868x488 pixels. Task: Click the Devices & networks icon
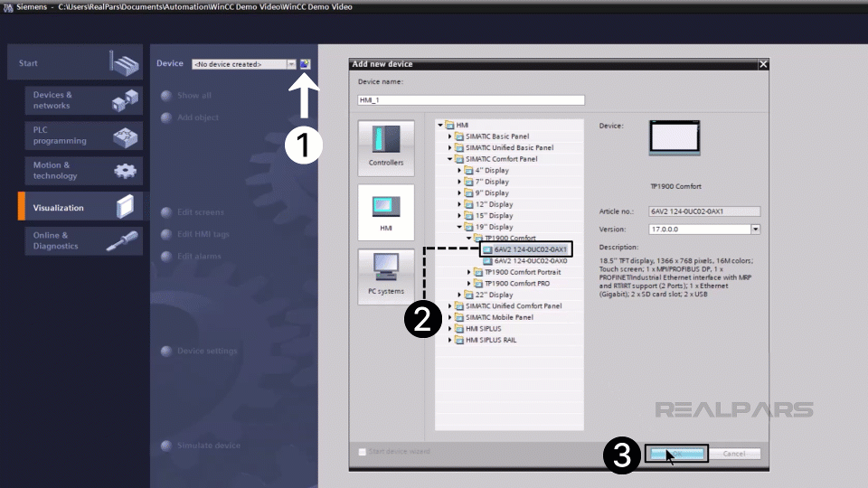(125, 100)
